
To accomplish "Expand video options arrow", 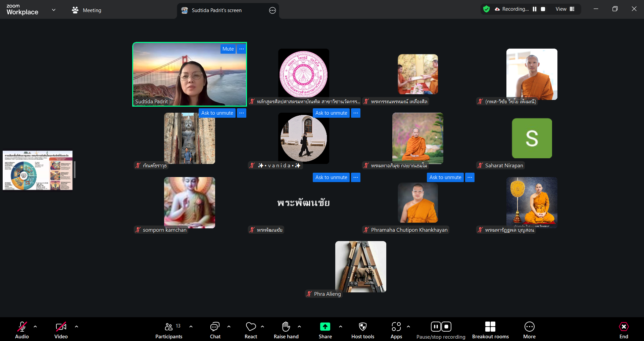I will [77, 327].
